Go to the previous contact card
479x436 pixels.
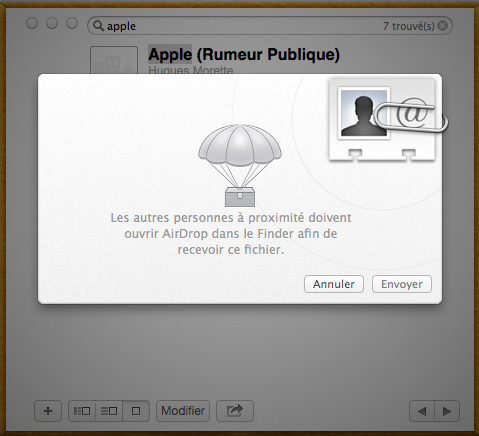(422, 411)
